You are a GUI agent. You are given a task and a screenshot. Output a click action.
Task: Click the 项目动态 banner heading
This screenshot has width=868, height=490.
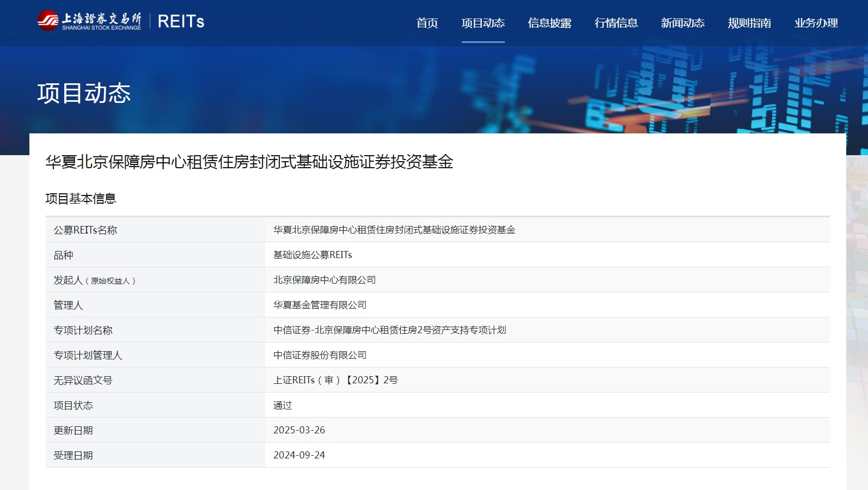click(x=84, y=93)
